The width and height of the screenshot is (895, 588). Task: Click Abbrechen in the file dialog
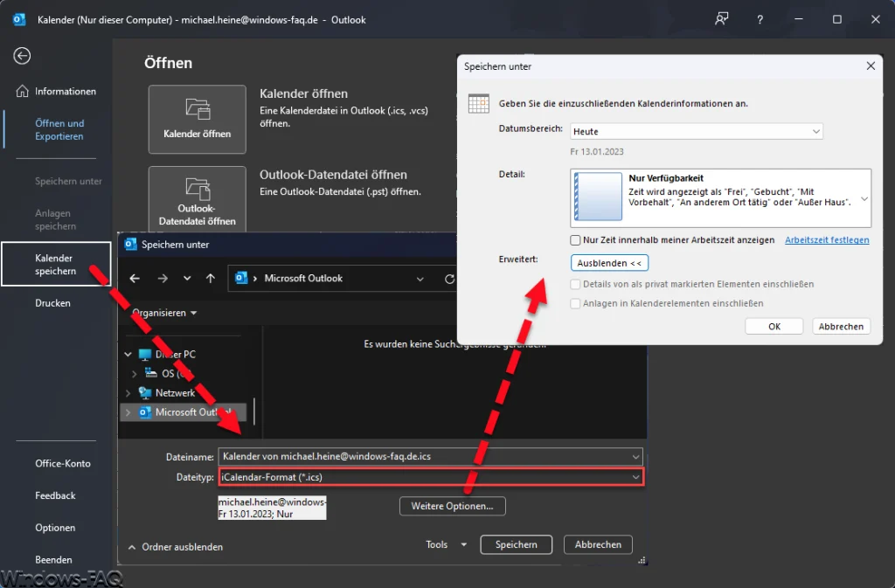click(598, 544)
